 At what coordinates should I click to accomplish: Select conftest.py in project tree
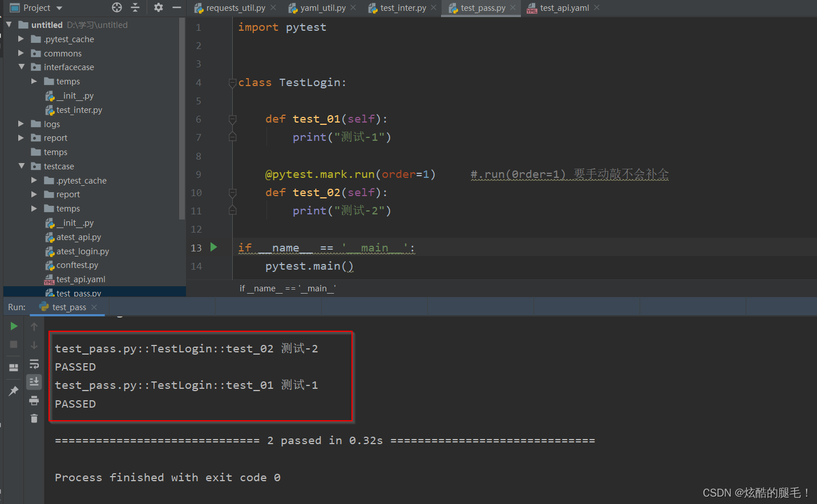pyautogui.click(x=77, y=265)
